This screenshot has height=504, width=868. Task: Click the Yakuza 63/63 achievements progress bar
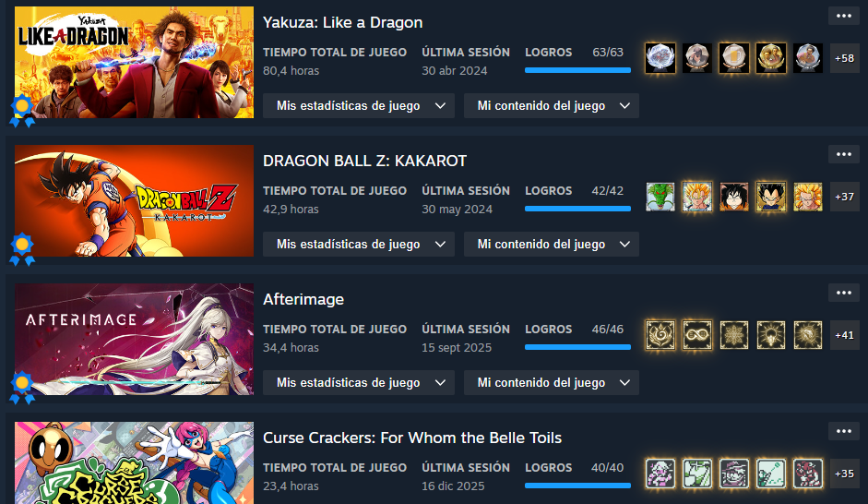(x=578, y=70)
